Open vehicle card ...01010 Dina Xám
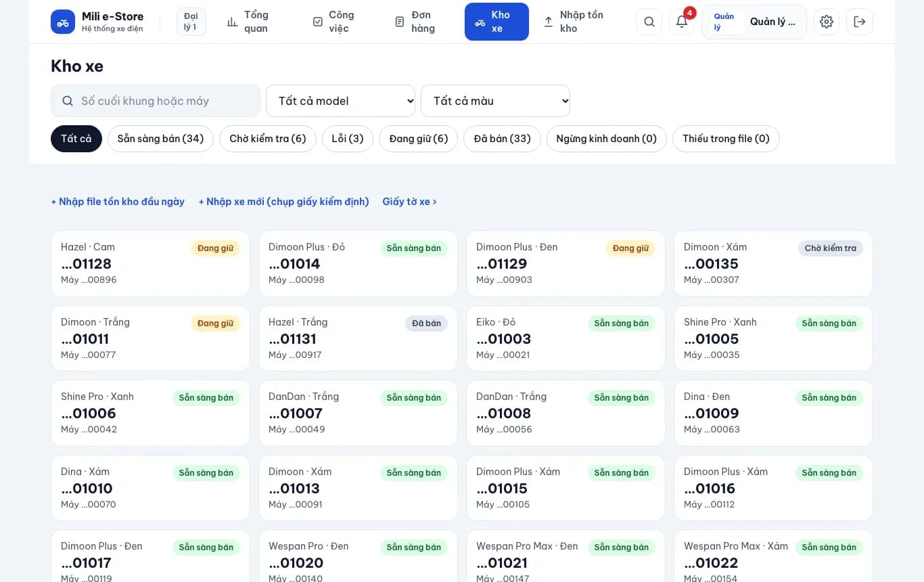The image size is (924, 582). coord(150,488)
